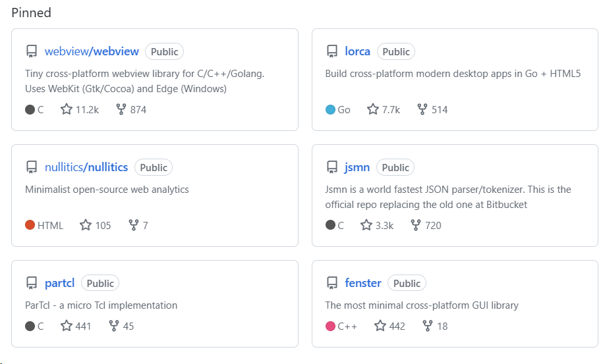Click the fork icon on partcl card
The image size is (605, 364).
click(114, 325)
